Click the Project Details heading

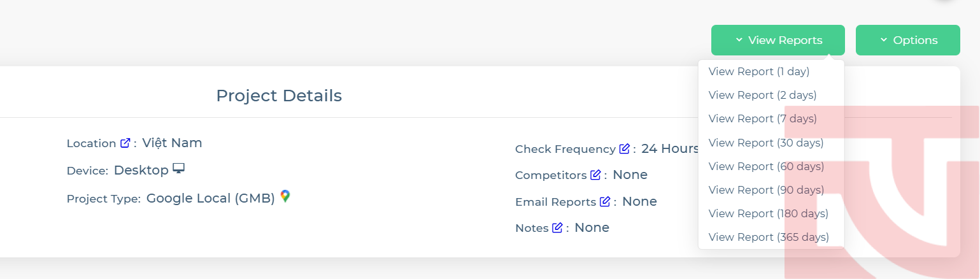point(279,96)
